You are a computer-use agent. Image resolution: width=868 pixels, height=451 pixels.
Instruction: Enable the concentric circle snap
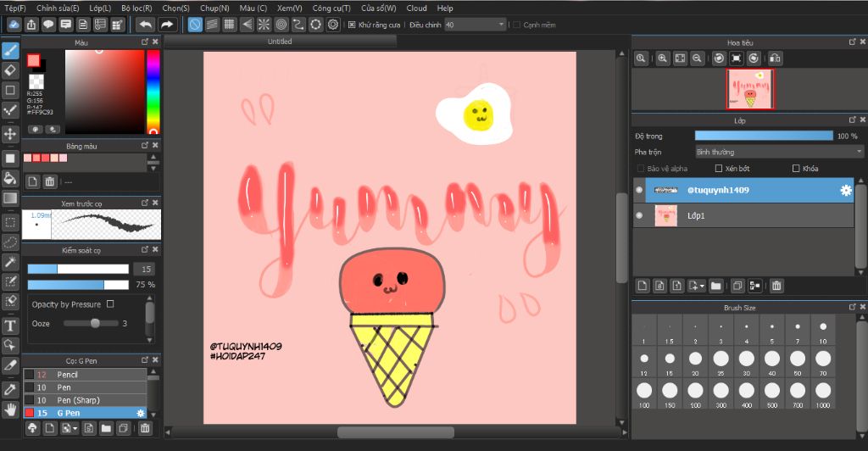[281, 25]
